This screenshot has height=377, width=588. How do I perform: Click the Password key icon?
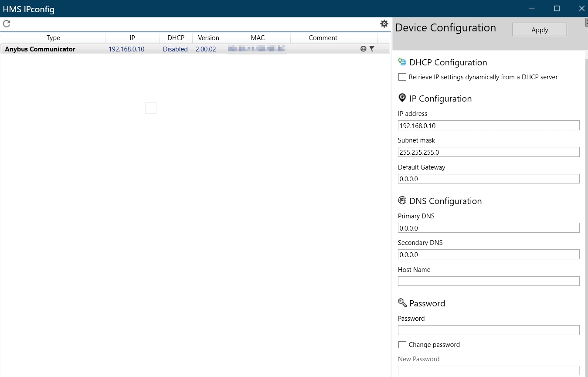pos(402,302)
